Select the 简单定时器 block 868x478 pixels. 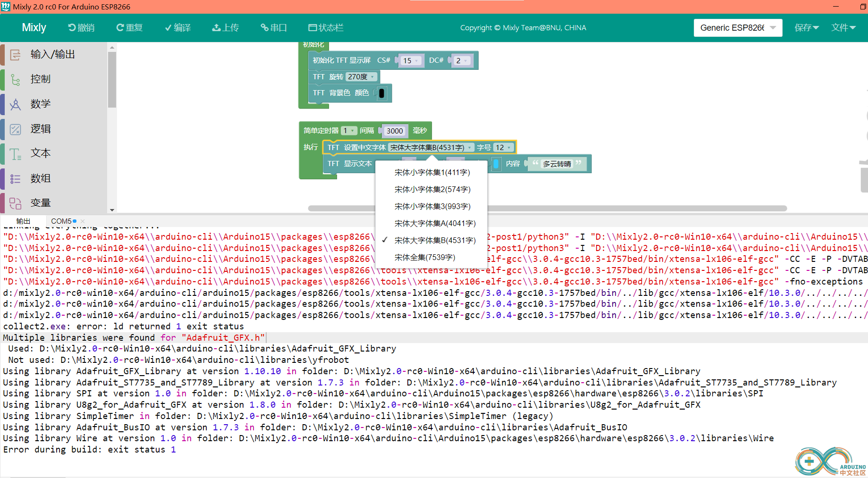pos(321,131)
